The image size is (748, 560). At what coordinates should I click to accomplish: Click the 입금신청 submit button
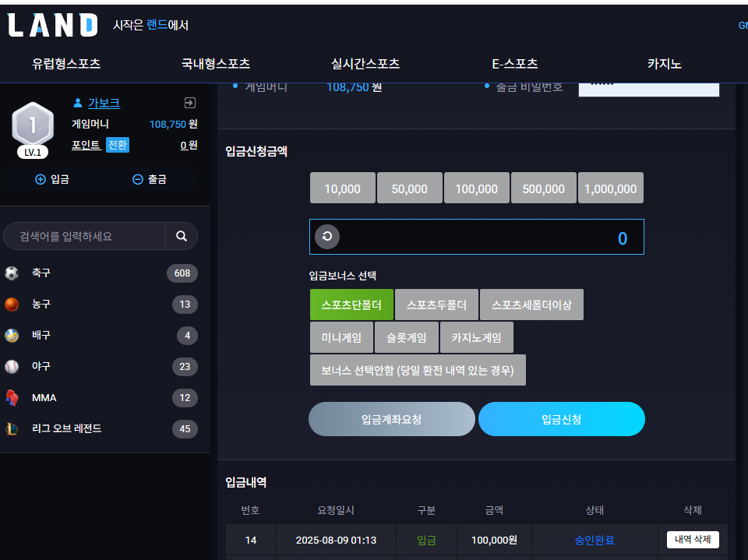coord(562,419)
